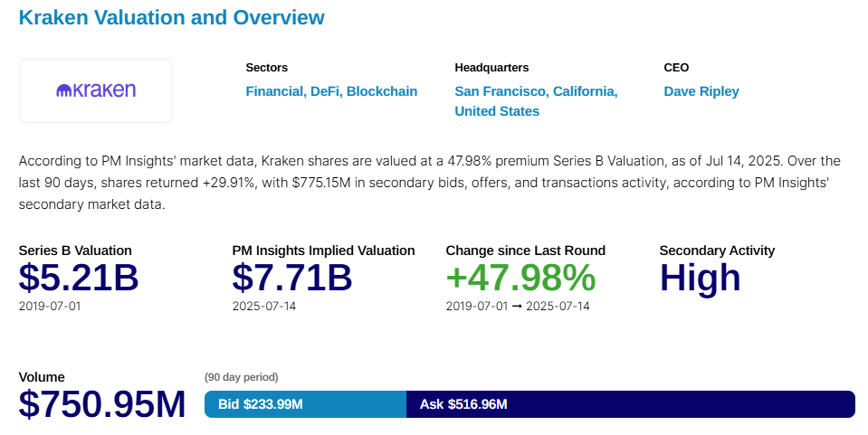Click the $750.95M volume figure
The height and width of the screenshot is (435, 868).
(x=102, y=404)
